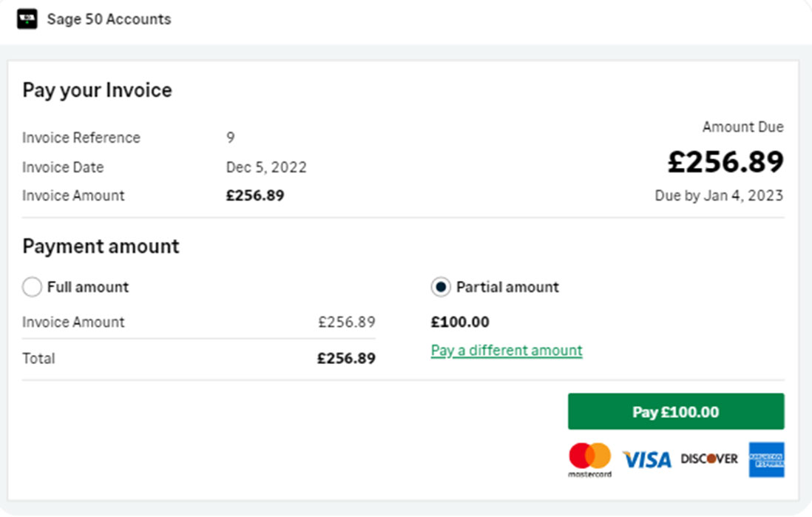This screenshot has width=812, height=517.
Task: Click the Invoice Reference number 9
Action: (x=231, y=138)
